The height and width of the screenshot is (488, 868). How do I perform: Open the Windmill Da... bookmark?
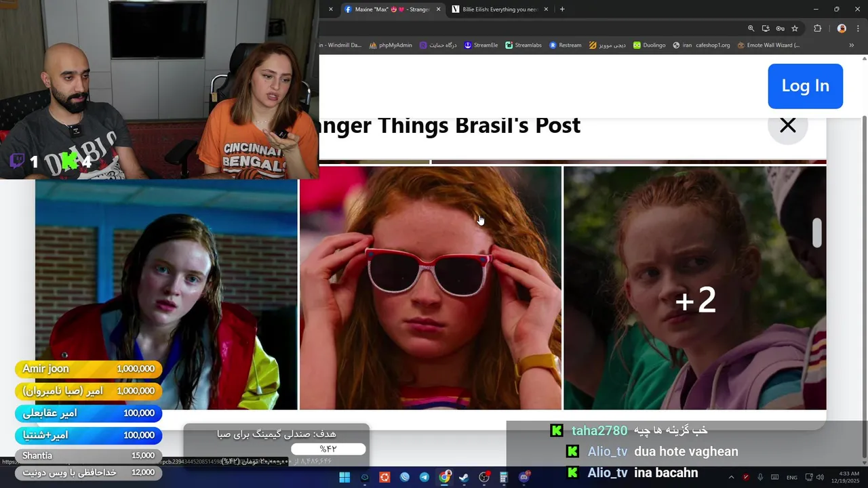(341, 45)
